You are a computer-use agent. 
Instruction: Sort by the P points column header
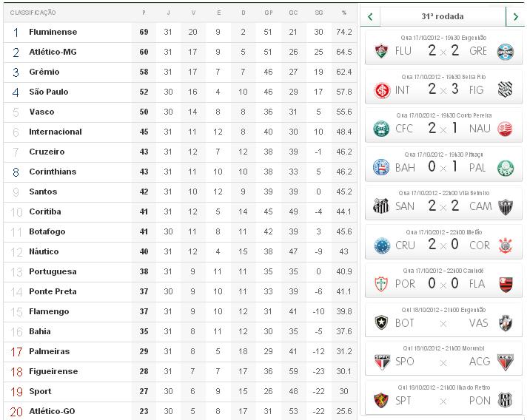[x=144, y=13]
